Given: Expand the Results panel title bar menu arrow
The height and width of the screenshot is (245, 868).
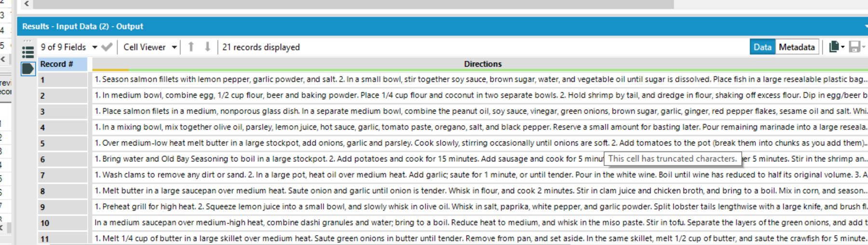Looking at the screenshot, I should pyautogui.click(x=865, y=27).
